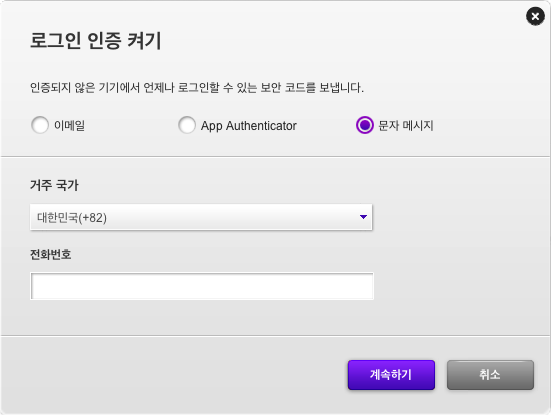The width and height of the screenshot is (551, 415).
Task: Open the 거주 국가 country dropdown
Action: point(201,217)
